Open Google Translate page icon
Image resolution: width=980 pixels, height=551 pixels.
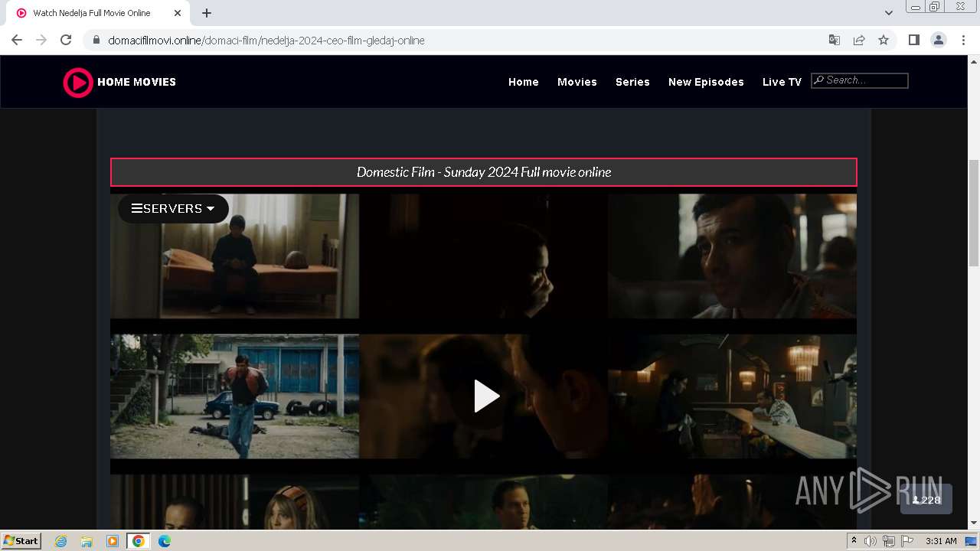(x=835, y=40)
